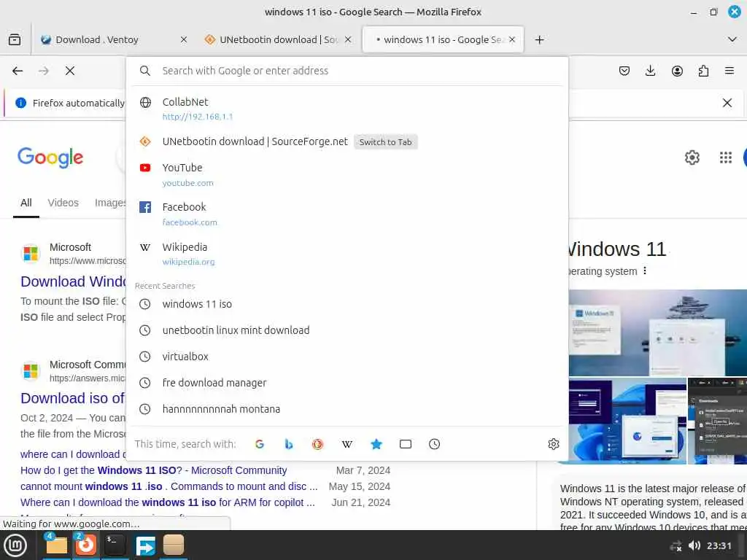This screenshot has height=560, width=747.
Task: Open Firefox View icon
Action: [15, 39]
